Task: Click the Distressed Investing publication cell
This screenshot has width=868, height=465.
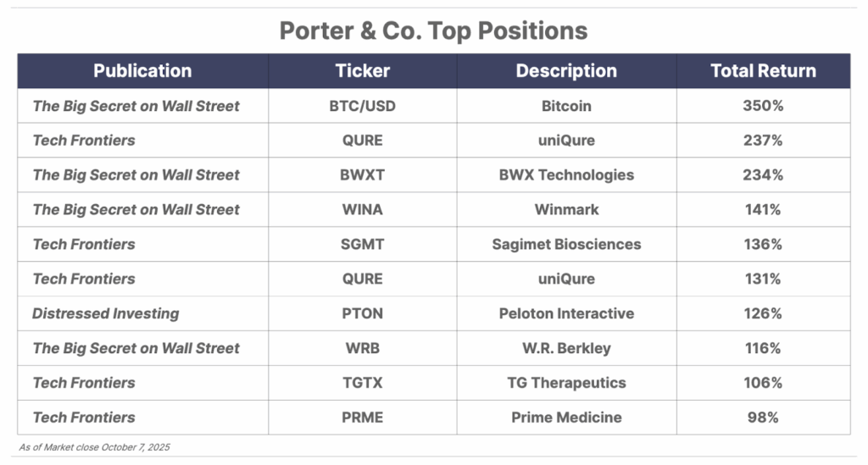Action: point(106,313)
